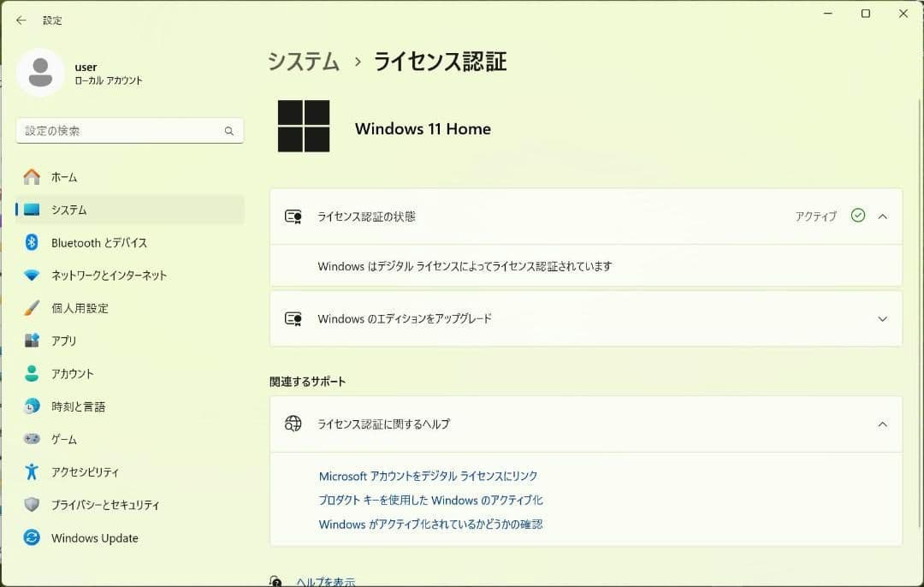The width and height of the screenshot is (924, 587).
Task: Click the 関連するサポート heading
Action: (308, 382)
